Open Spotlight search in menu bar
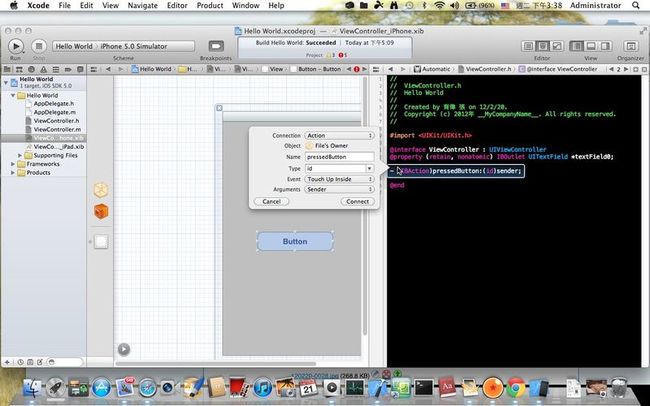Screen dimensions: 650x406 (635, 5)
